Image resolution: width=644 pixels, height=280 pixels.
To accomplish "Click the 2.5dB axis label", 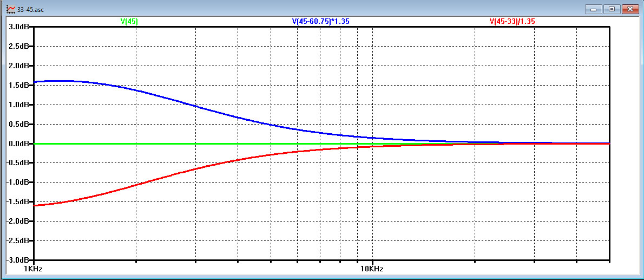I will coord(18,46).
